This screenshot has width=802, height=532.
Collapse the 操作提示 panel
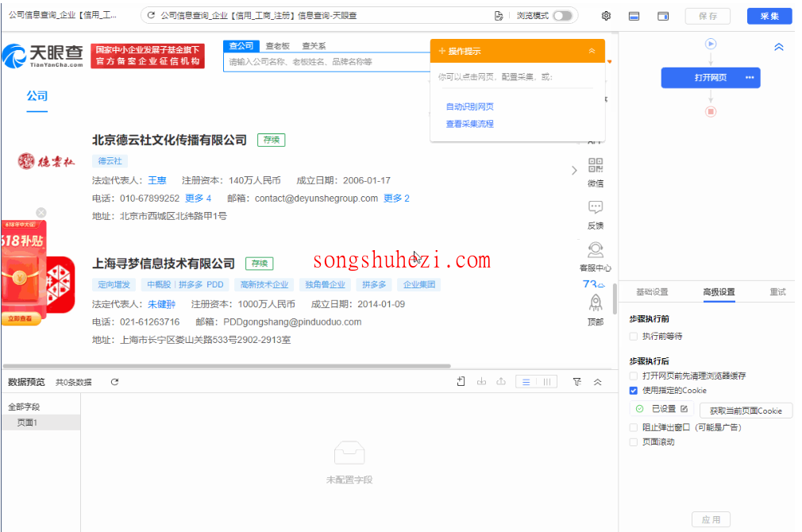[592, 51]
